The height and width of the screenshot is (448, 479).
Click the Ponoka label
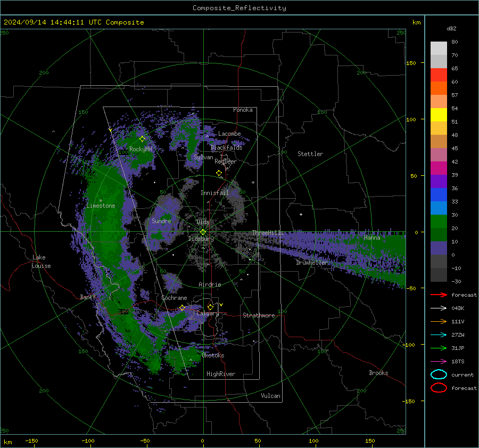point(243,110)
